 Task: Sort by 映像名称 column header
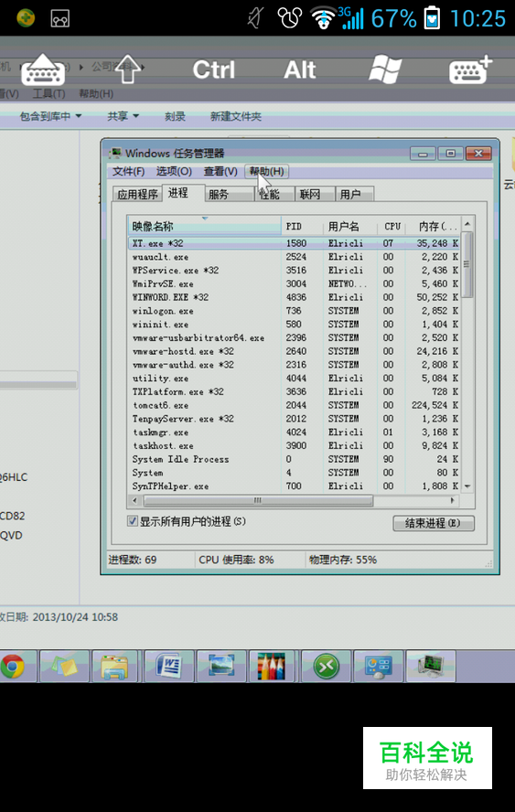pos(205,226)
